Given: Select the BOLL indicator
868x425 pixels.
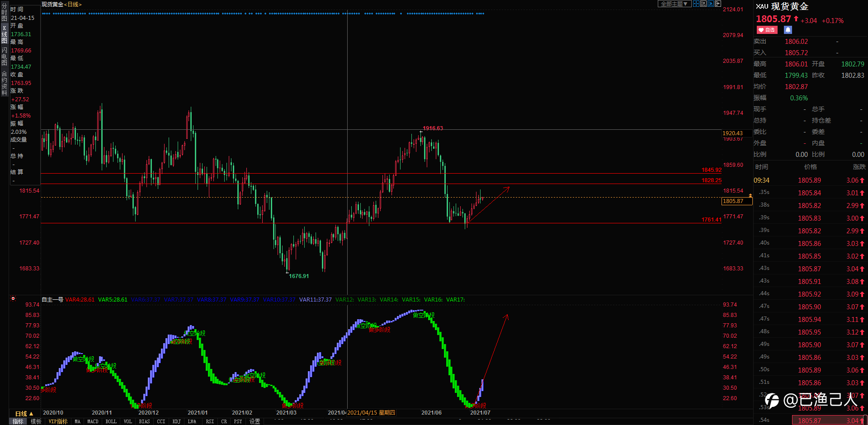Looking at the screenshot, I should (111, 421).
